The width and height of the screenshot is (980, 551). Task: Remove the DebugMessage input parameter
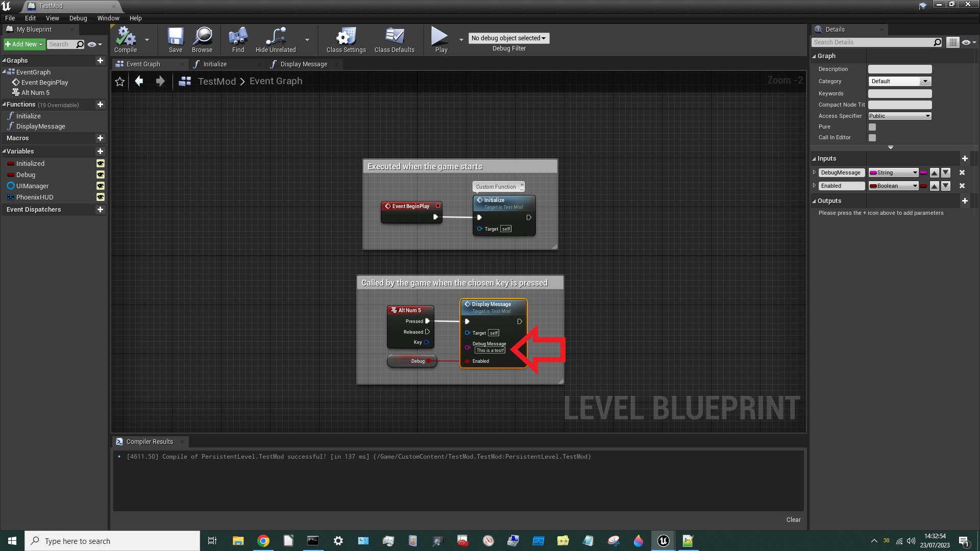coord(962,172)
